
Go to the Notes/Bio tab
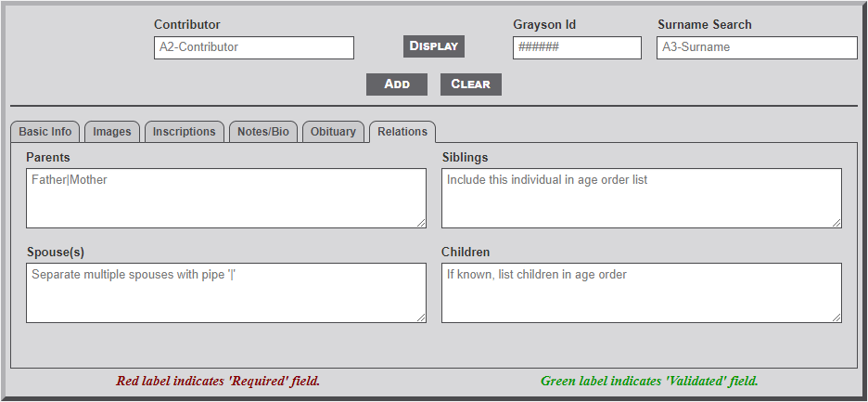click(x=263, y=132)
